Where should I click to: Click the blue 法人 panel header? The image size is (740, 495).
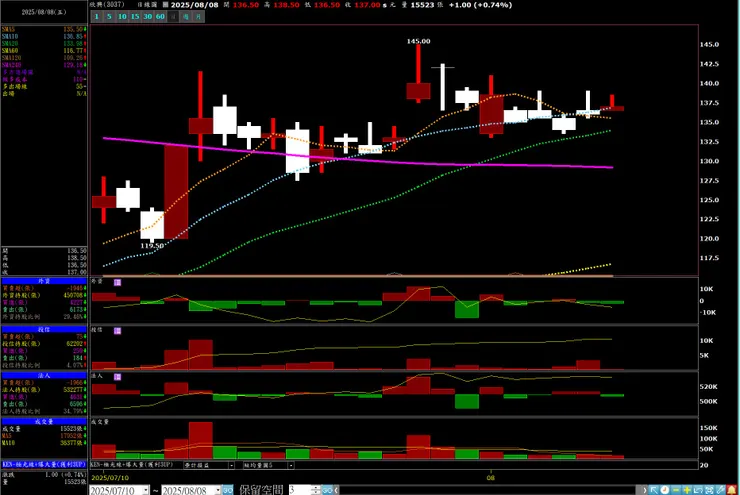(44, 376)
